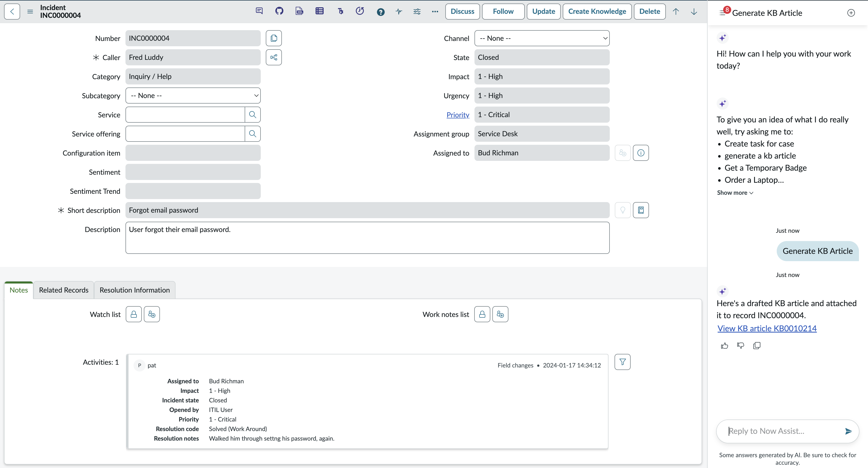
Task: Click into the Service offering input field
Action: pos(185,134)
